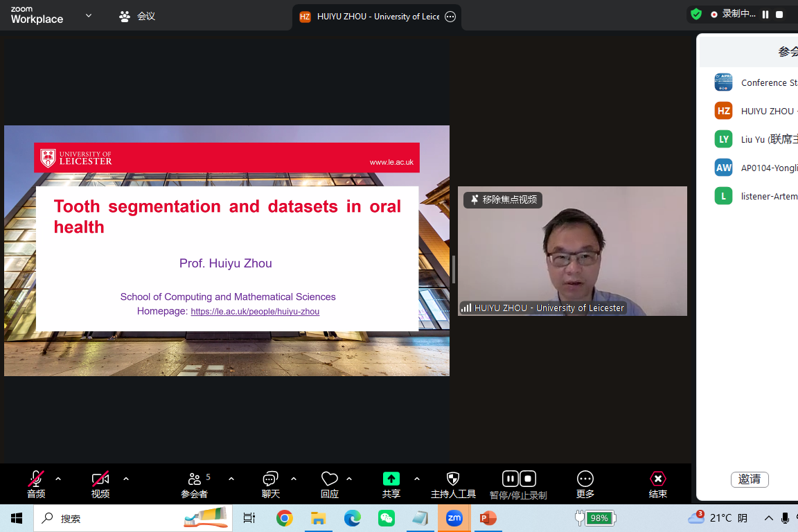Remove spotlight via 移除焦点视频 button
Screen dimensions: 798x532
[503, 199]
